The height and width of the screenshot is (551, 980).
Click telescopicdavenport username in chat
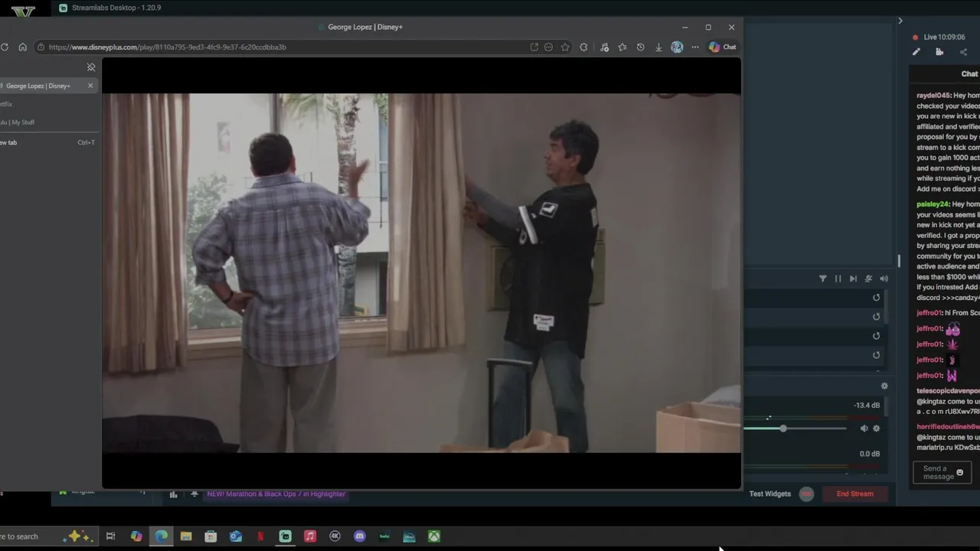[x=948, y=391]
